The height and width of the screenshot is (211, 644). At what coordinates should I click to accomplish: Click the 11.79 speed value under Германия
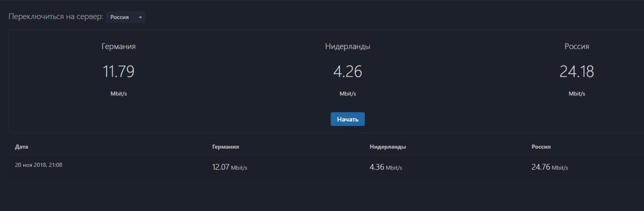[x=119, y=72]
